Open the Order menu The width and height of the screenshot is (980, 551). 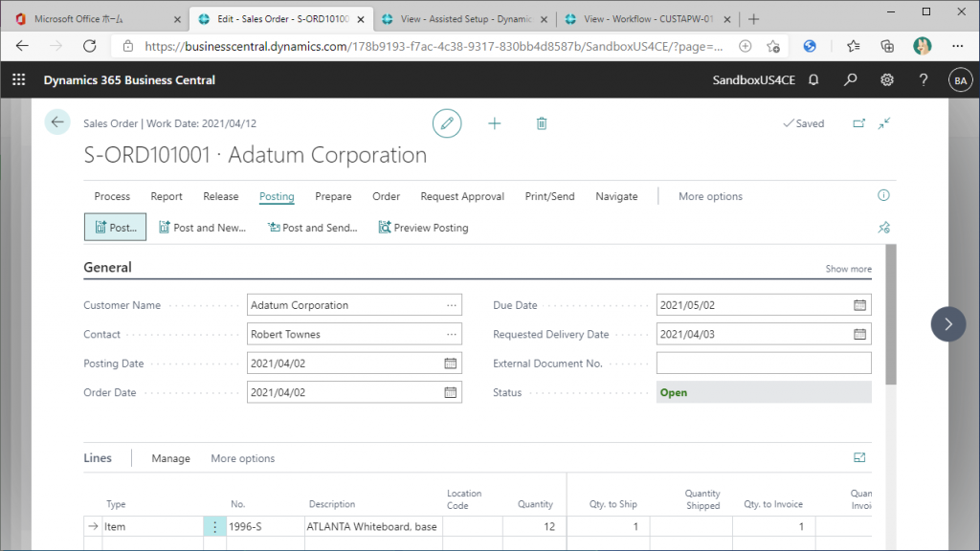(386, 196)
